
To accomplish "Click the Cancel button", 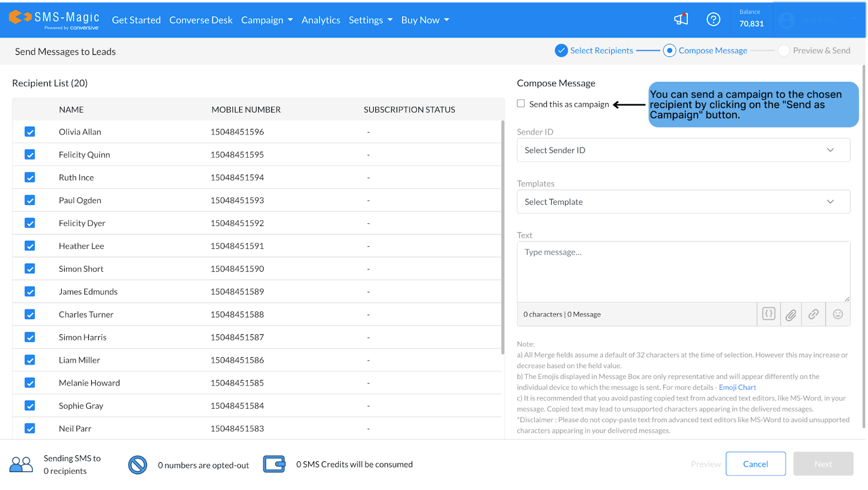I will pos(756,464).
